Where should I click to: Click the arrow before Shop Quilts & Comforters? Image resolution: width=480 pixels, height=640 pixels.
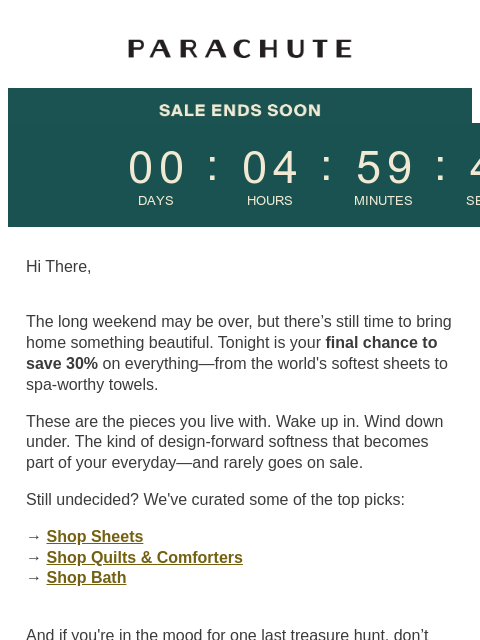tap(33, 558)
